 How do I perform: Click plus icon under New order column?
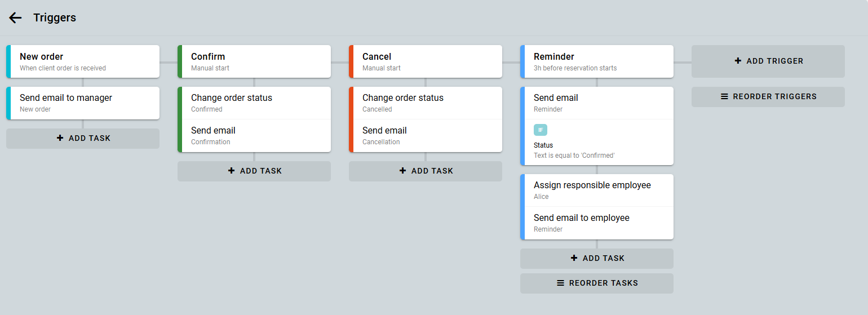[x=60, y=138]
